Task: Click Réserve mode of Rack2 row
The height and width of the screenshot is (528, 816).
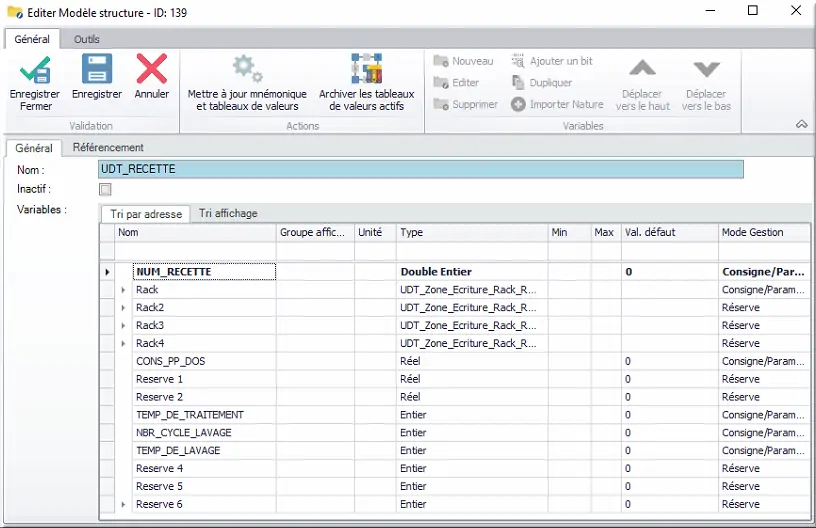Action: tap(764, 307)
